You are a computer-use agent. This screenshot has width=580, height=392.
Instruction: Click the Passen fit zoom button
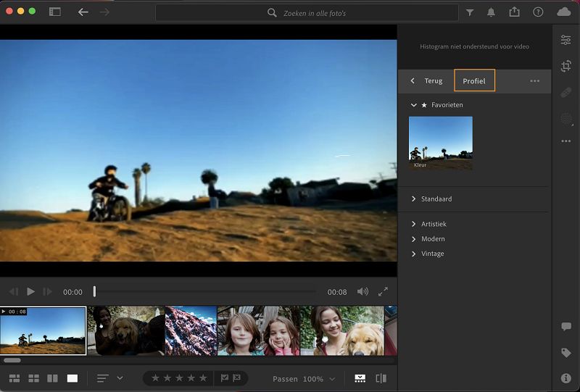click(285, 379)
